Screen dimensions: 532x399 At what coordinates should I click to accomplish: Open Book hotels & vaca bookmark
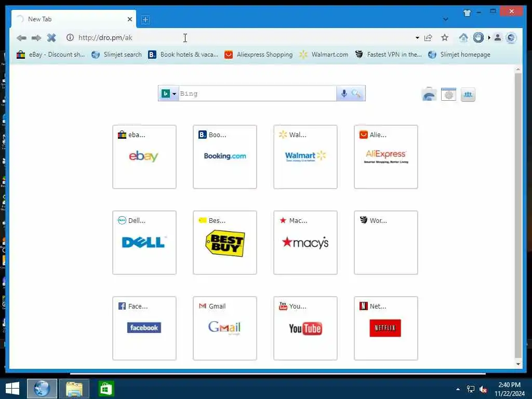click(183, 55)
